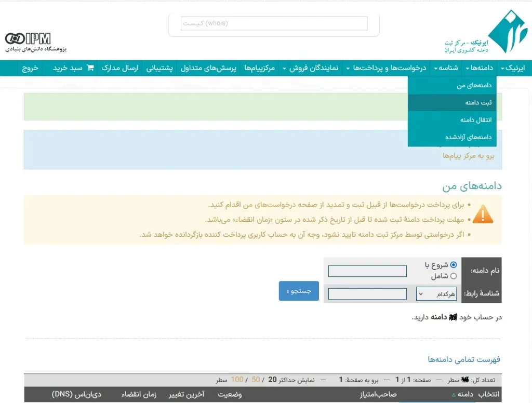Sort by the دامنه column arrow
The image size is (532, 403).
click(x=454, y=395)
